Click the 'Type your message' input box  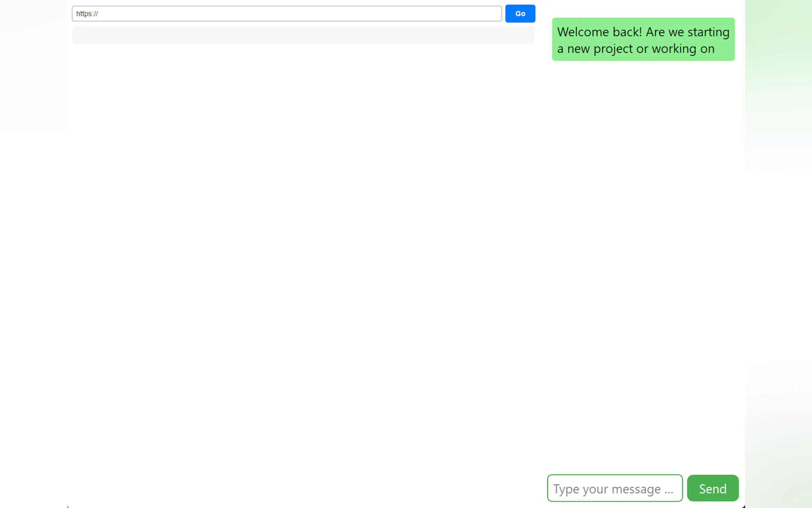coord(615,488)
